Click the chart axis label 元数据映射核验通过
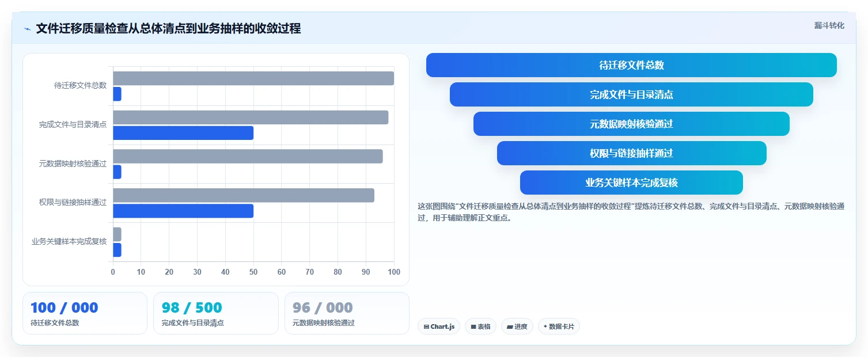This screenshot has width=868, height=357. tap(73, 164)
